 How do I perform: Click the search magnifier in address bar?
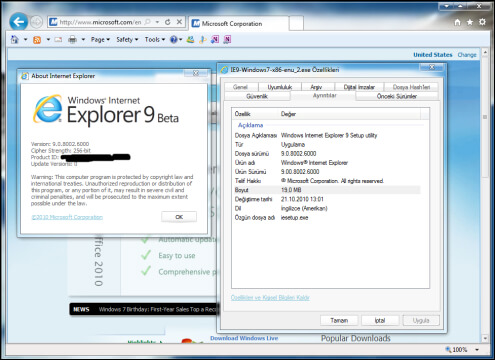pos(147,22)
